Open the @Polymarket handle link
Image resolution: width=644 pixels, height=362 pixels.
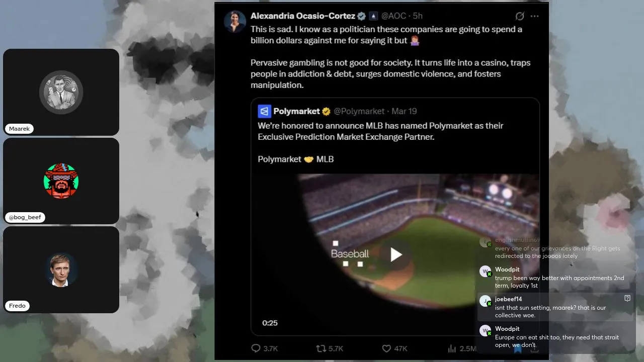(359, 111)
